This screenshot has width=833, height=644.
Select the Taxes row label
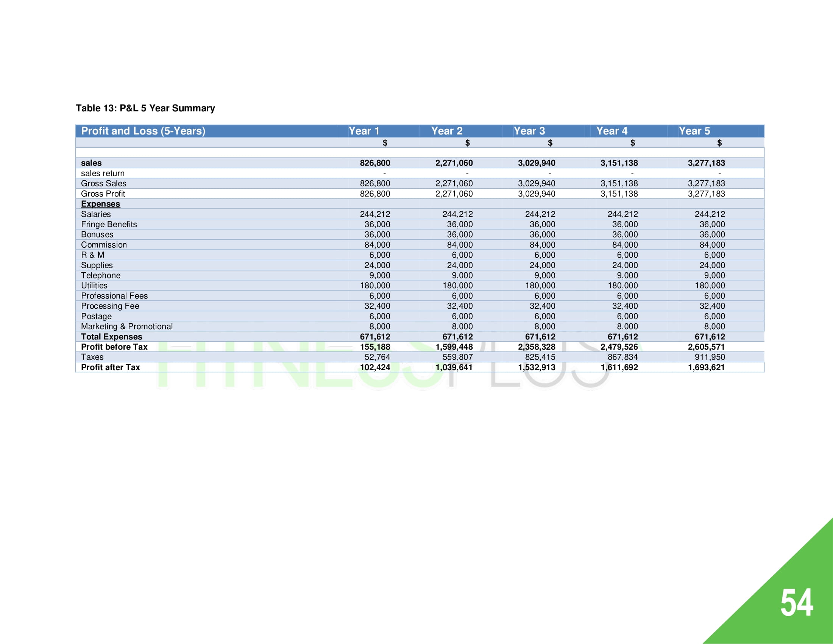point(92,357)
